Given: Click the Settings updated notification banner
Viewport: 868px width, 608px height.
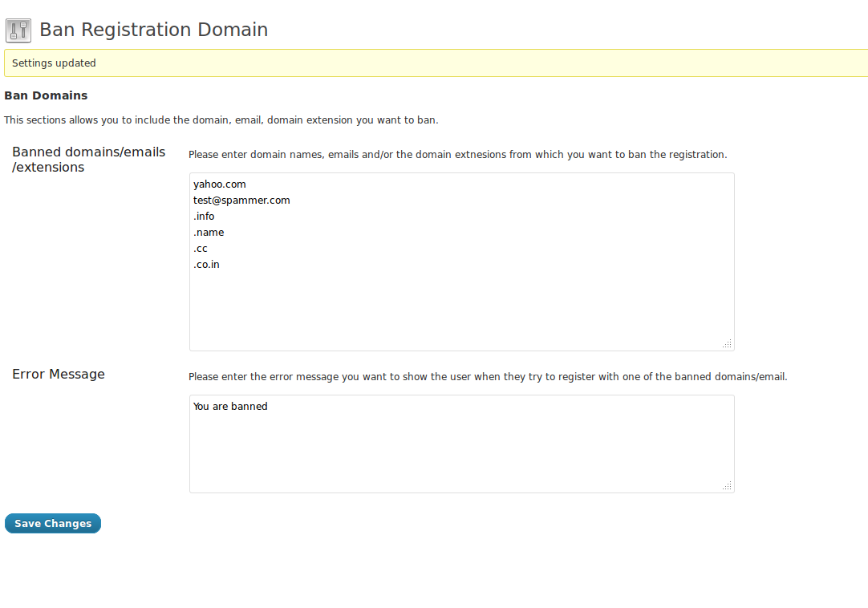Looking at the screenshot, I should (433, 63).
